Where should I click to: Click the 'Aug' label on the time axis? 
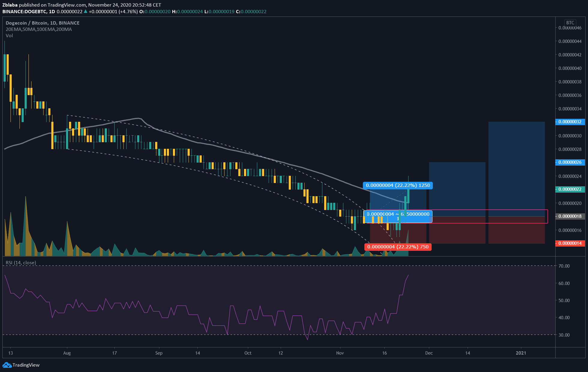(67, 353)
